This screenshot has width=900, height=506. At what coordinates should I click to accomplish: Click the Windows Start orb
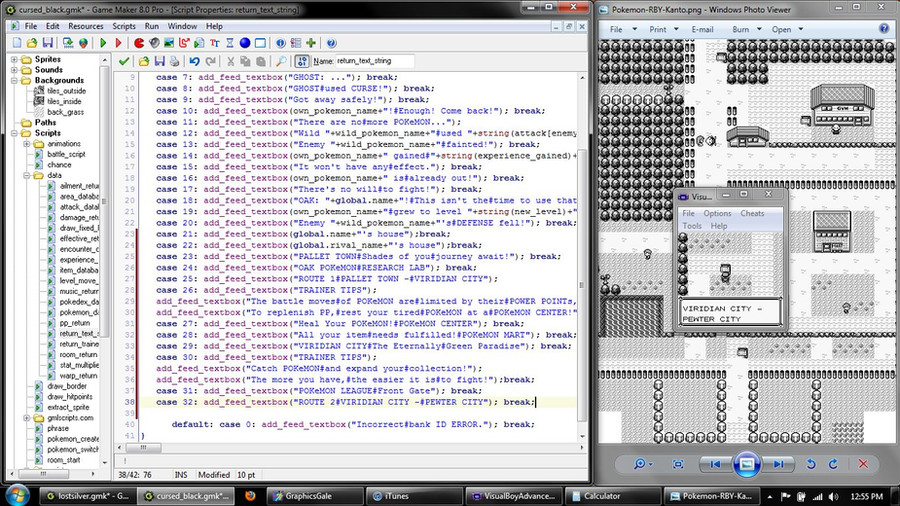(x=16, y=495)
